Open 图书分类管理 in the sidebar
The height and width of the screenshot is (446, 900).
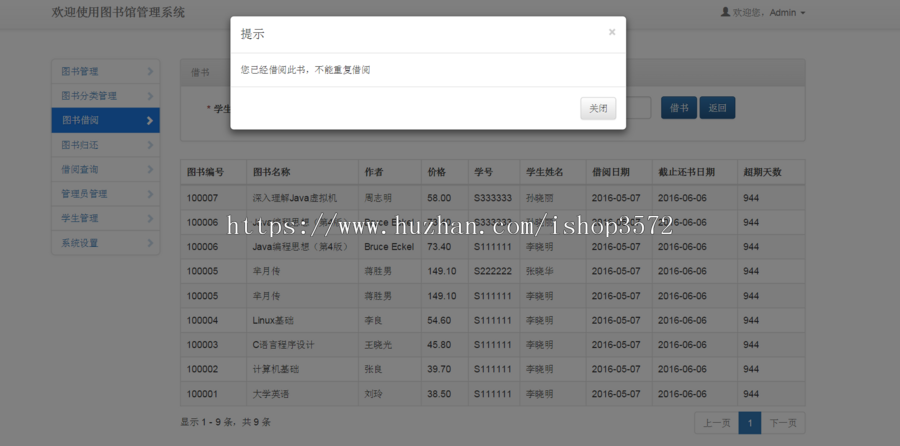[x=106, y=95]
